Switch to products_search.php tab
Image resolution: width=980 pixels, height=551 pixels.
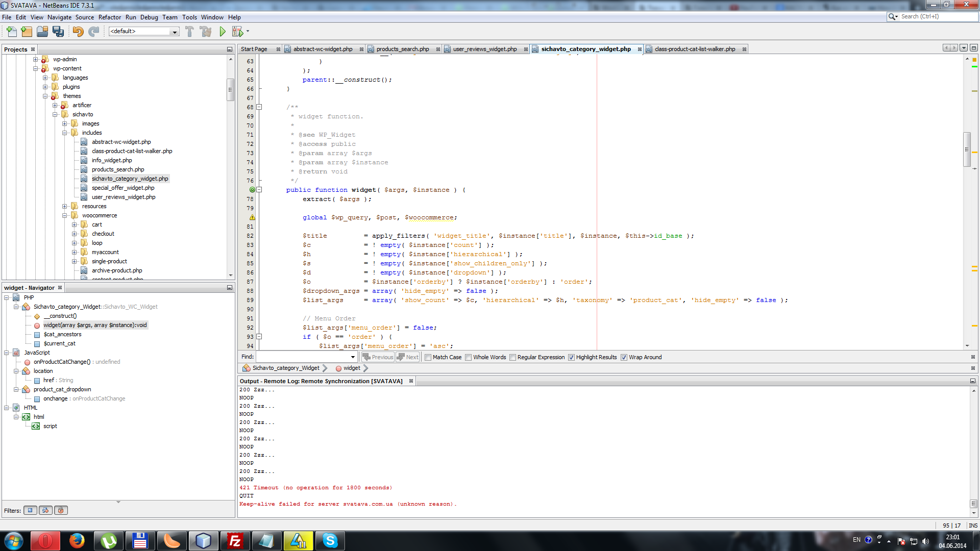(x=402, y=49)
